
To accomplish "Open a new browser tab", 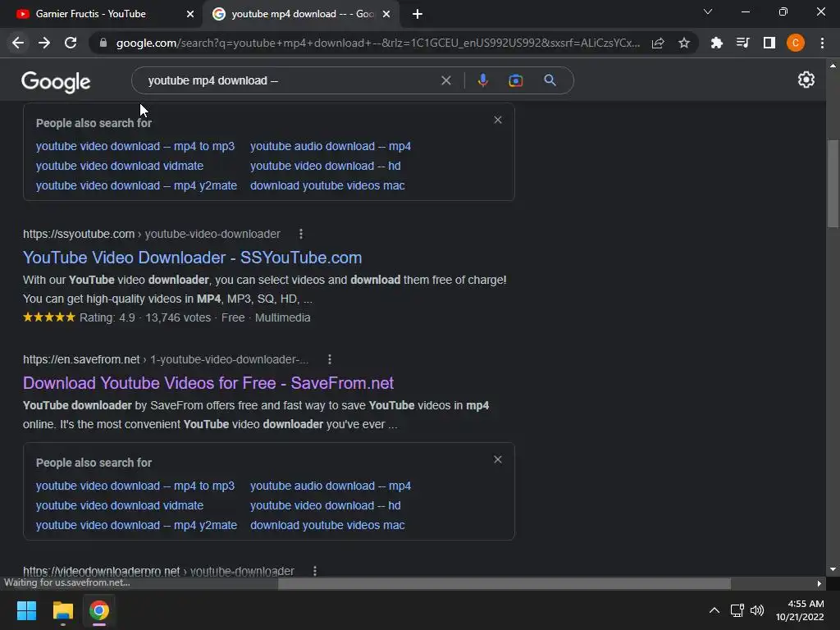I will click(x=418, y=14).
